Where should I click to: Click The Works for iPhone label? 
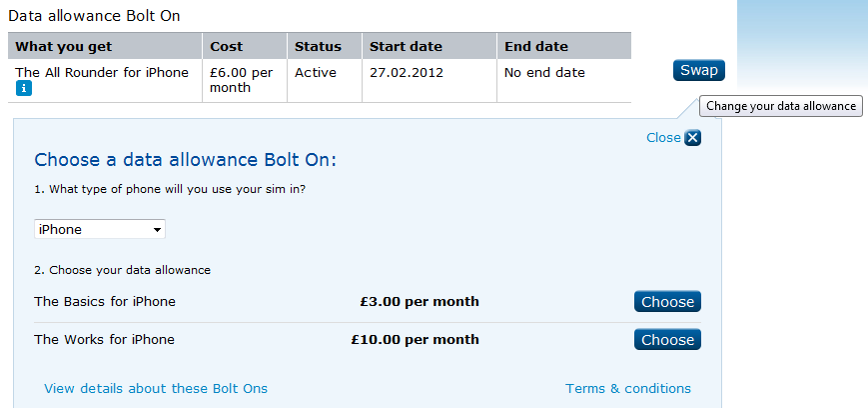point(104,339)
